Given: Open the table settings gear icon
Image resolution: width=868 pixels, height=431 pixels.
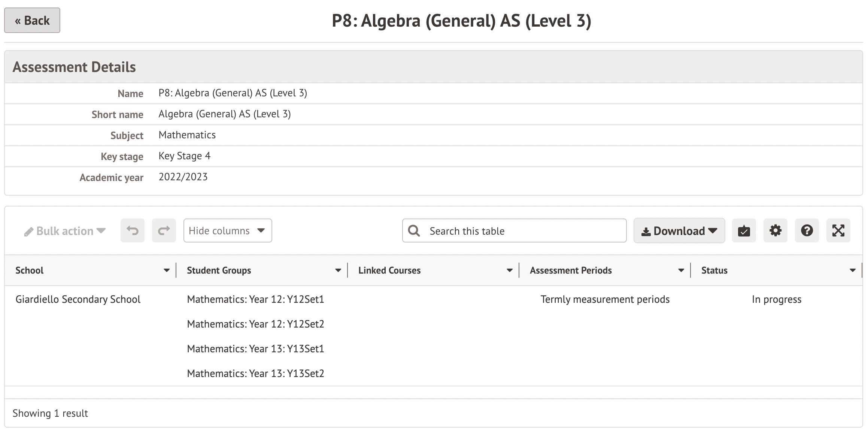Looking at the screenshot, I should pyautogui.click(x=775, y=230).
